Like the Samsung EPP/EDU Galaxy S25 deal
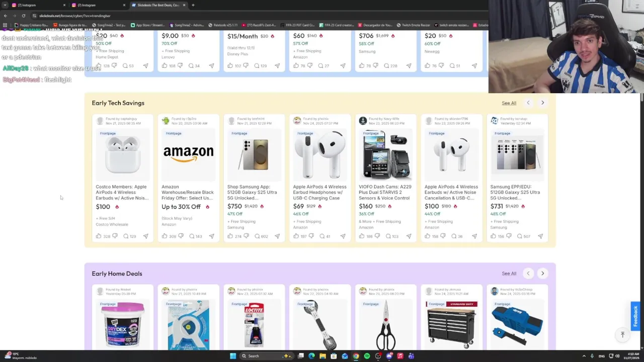Screen dimensions: 644x362 493,236
